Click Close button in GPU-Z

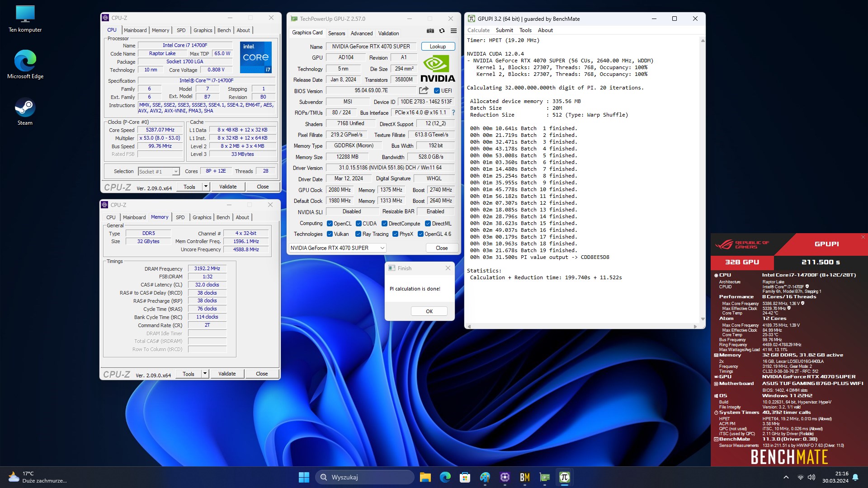[x=442, y=248]
